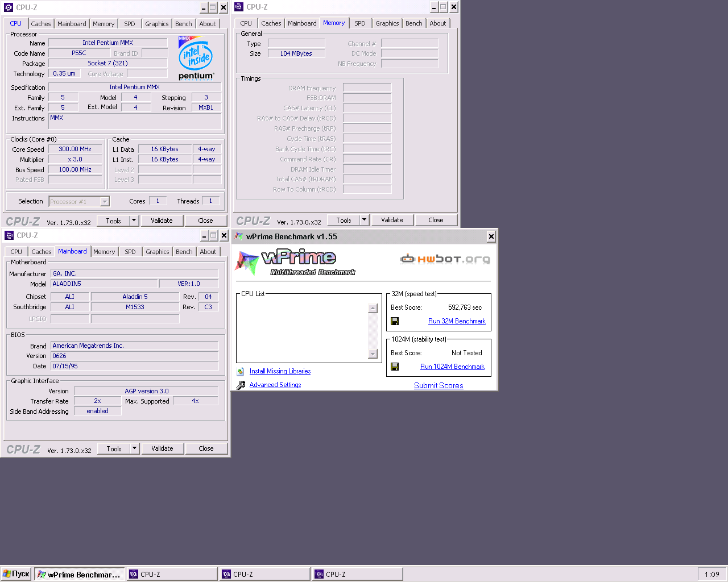
Task: Click Memory Size value 104 MBytes
Action: coord(296,53)
